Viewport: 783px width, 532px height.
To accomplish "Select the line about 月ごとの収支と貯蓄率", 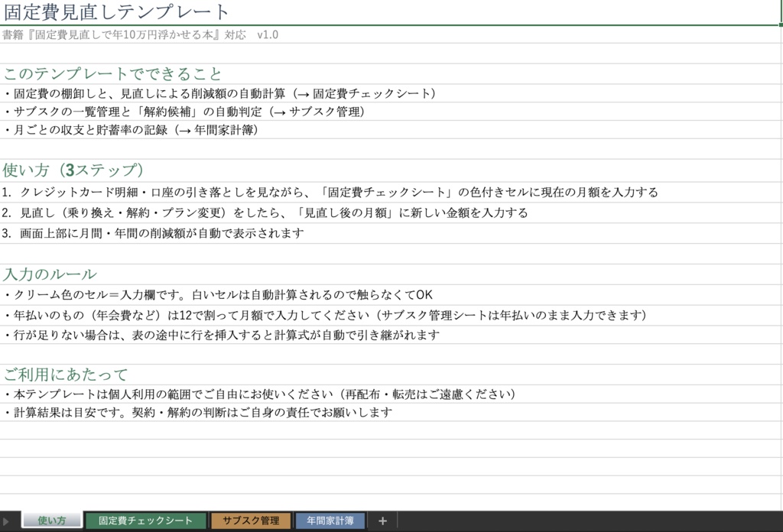I will (x=132, y=130).
